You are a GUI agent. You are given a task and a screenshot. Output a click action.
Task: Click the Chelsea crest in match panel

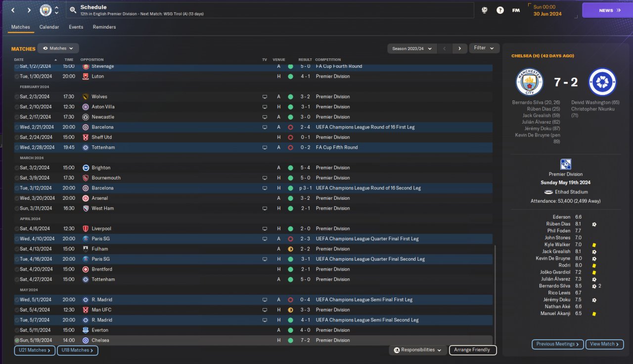[x=602, y=82]
